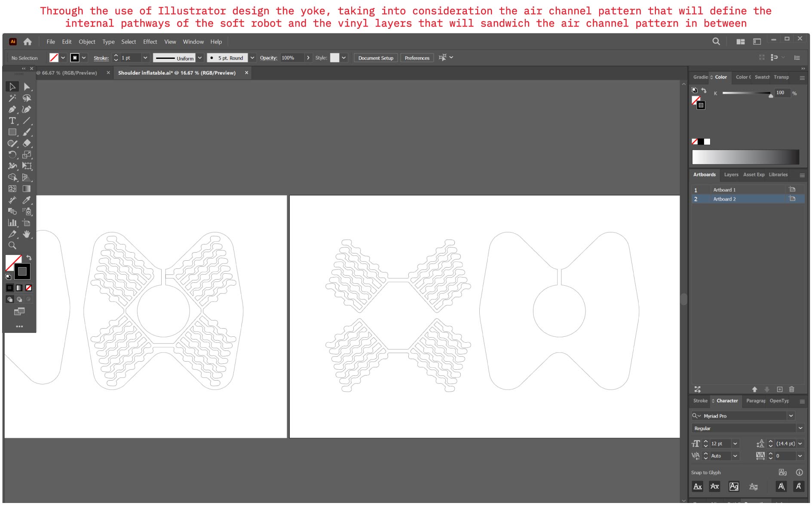Viewport: 812px width, 506px height.
Task: Choose the Direct Selection tool
Action: click(x=27, y=87)
